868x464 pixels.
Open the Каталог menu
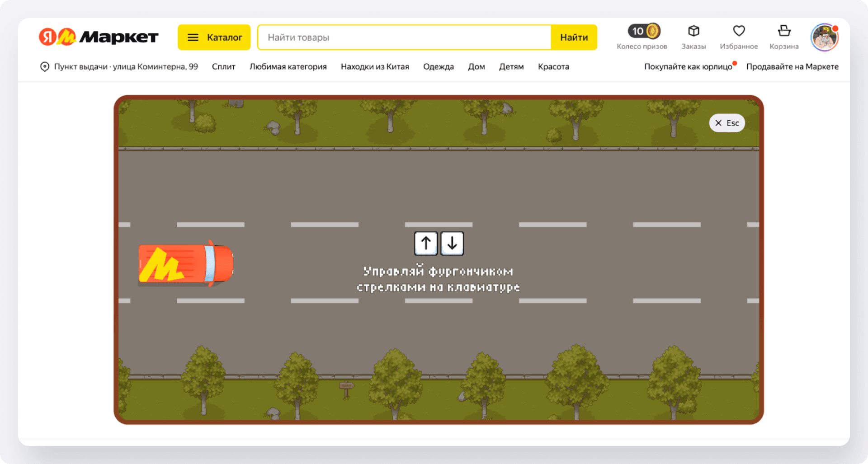[x=214, y=37]
